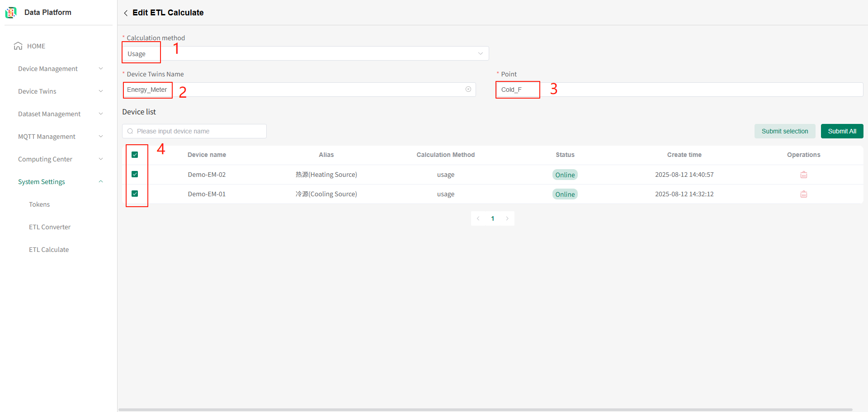
Task: Click the HOME house icon
Action: [18, 46]
